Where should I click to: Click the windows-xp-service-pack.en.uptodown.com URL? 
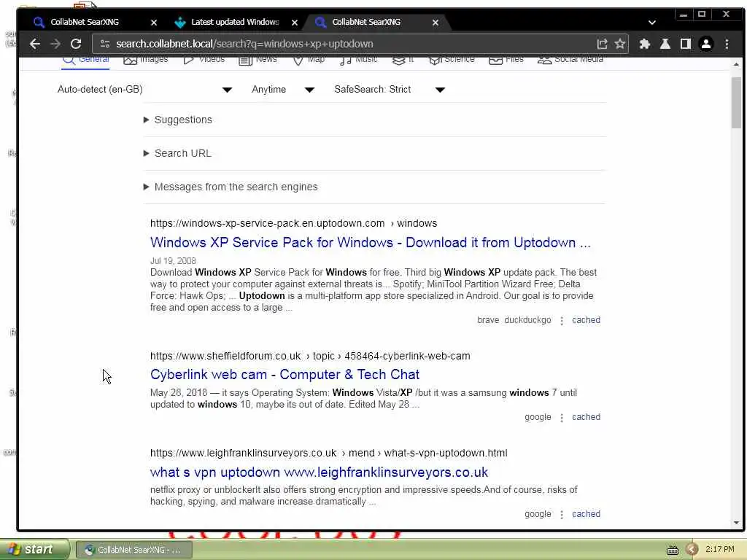(293, 223)
